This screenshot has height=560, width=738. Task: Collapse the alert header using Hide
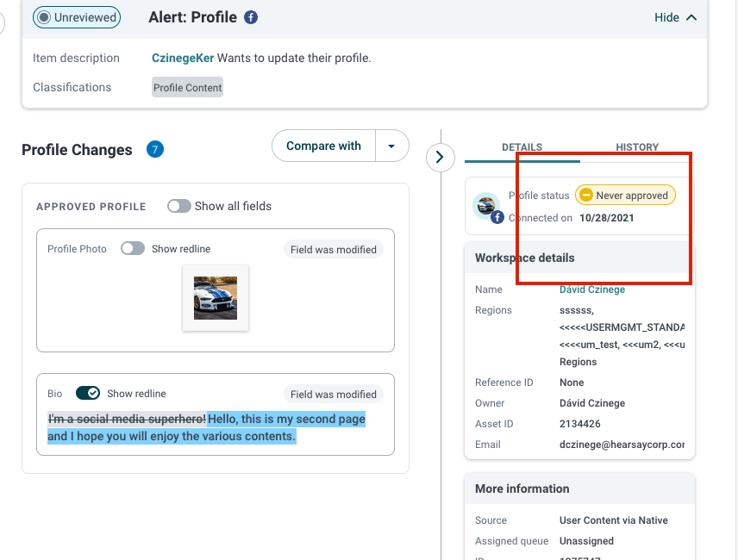coord(675,17)
